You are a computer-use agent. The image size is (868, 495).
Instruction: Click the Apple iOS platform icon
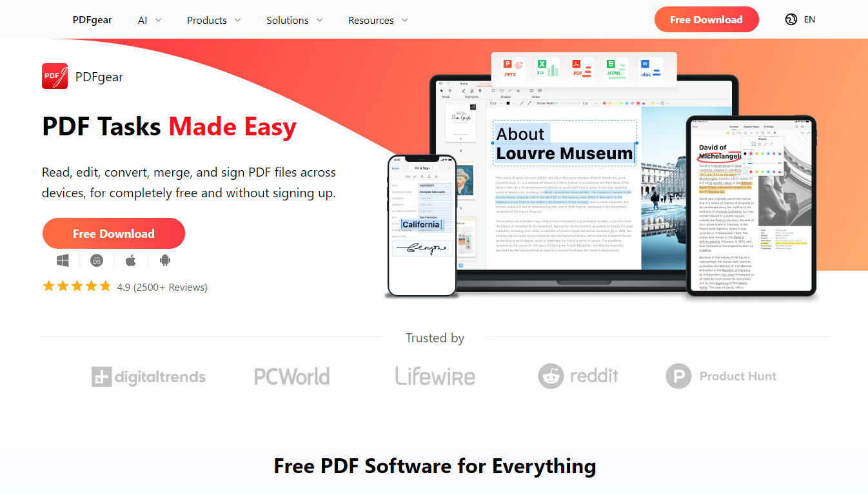pos(131,260)
